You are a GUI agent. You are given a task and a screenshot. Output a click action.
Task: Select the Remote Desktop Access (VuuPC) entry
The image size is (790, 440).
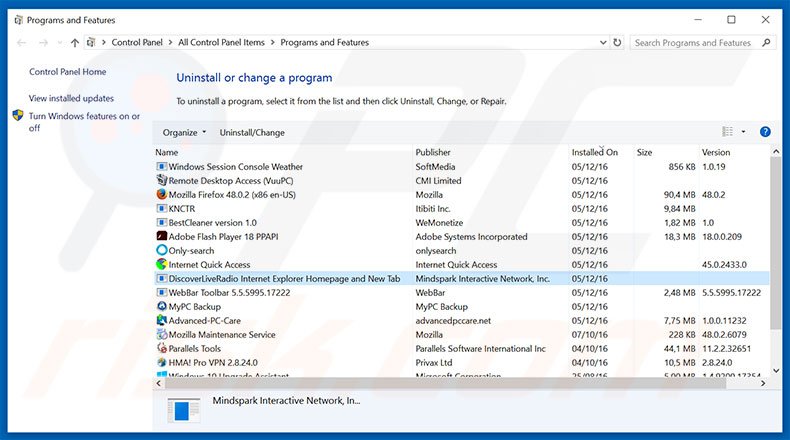point(231,180)
